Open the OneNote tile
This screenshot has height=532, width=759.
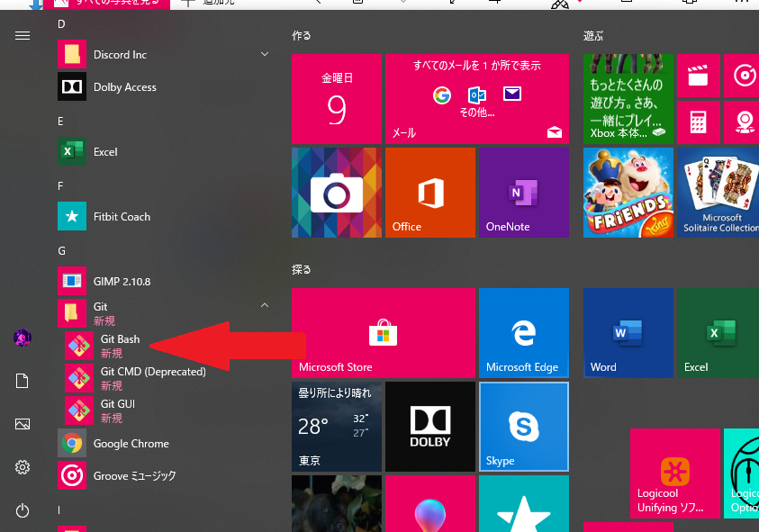[x=524, y=193]
